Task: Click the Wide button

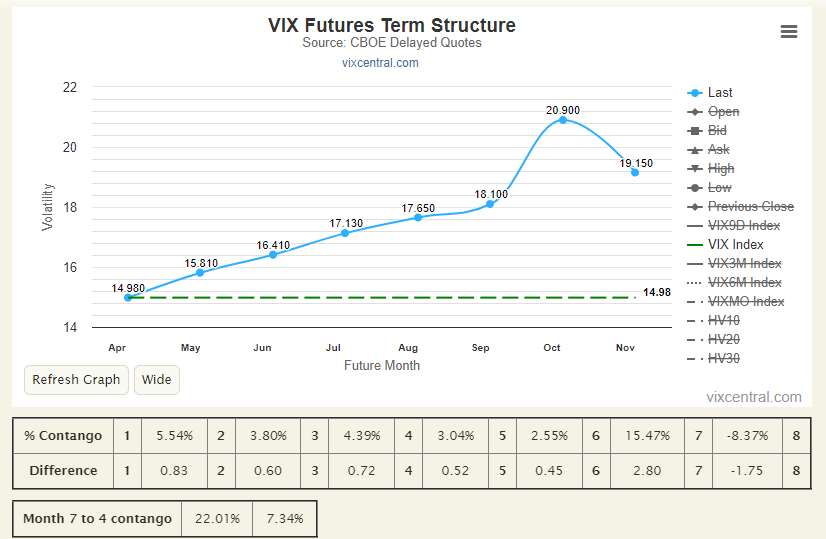Action: click(157, 380)
